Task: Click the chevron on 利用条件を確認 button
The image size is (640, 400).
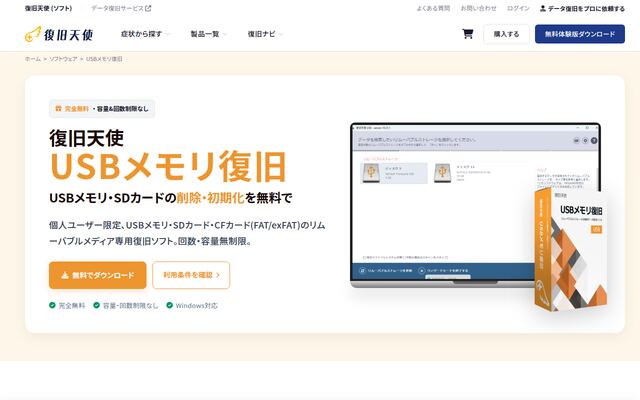Action: [x=218, y=275]
